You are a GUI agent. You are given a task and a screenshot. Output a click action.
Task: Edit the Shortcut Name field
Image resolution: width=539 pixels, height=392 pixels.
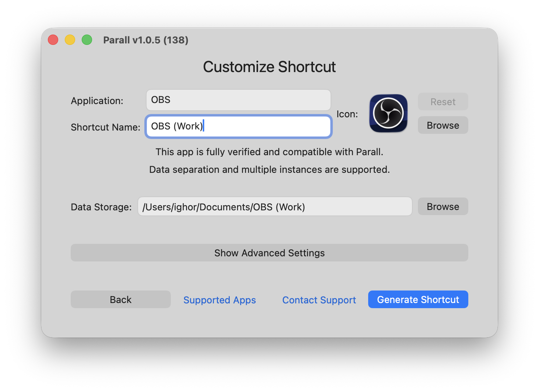238,126
